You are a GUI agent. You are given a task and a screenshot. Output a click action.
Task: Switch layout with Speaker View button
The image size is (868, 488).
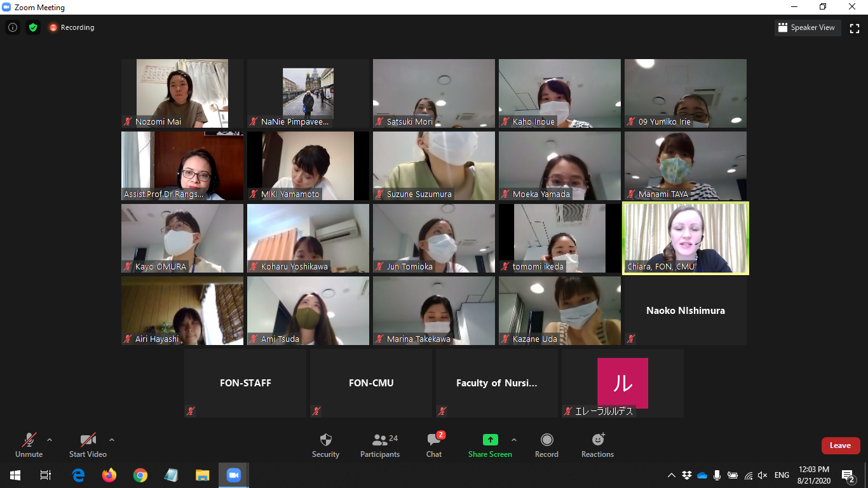(x=808, y=27)
